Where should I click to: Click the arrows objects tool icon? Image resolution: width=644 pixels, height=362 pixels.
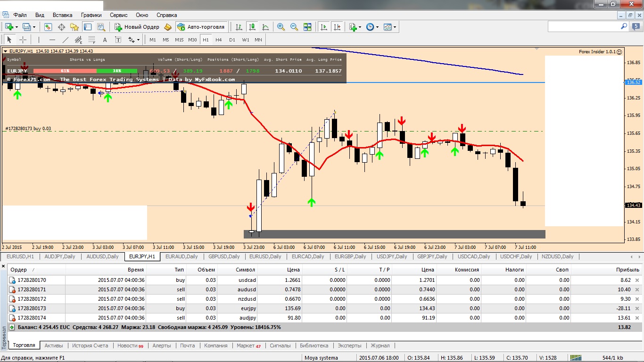[132, 40]
